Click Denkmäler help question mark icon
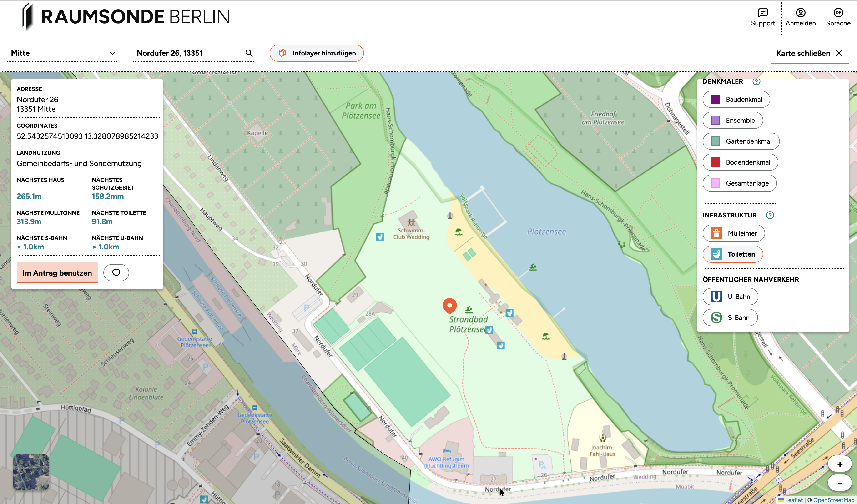The height and width of the screenshot is (504, 857). tap(756, 82)
